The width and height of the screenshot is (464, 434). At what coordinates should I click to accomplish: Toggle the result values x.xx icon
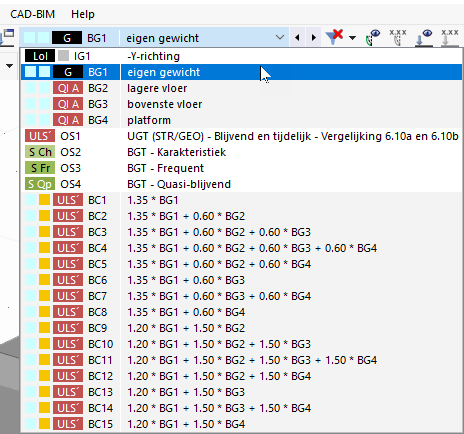pyautogui.click(x=398, y=37)
